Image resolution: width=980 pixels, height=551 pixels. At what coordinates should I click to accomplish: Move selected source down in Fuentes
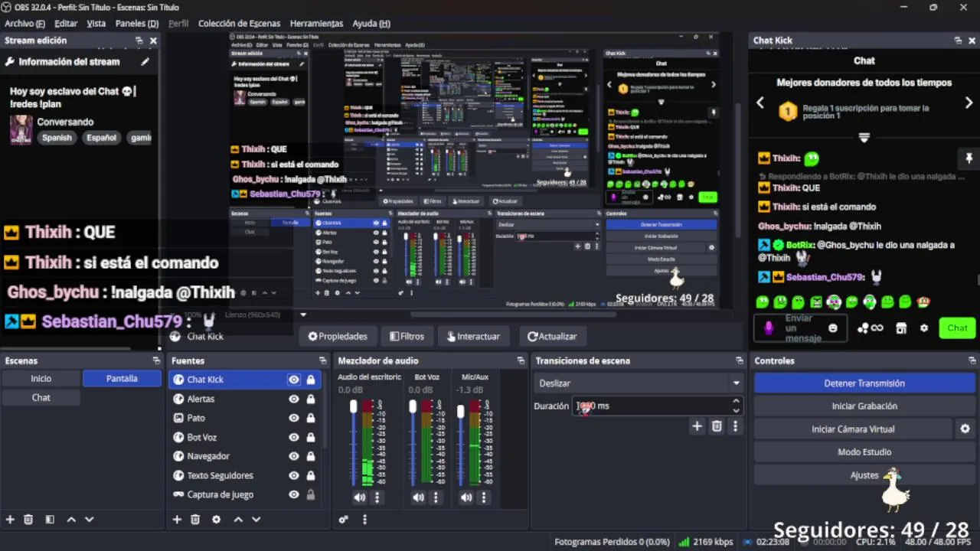(256, 519)
